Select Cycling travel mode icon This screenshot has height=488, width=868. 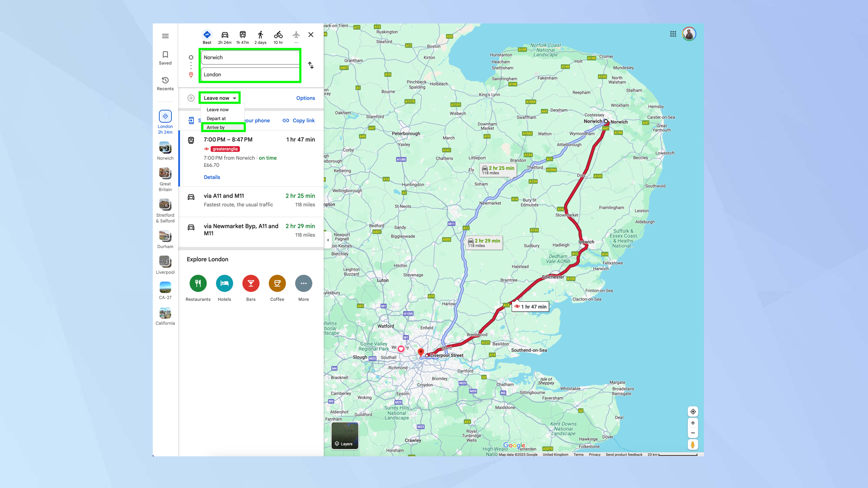278,35
